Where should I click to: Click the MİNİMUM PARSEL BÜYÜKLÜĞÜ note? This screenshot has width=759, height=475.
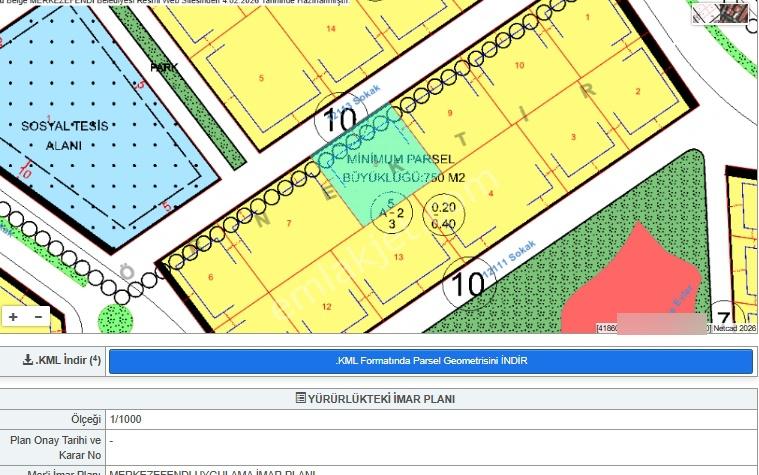pyautogui.click(x=403, y=168)
